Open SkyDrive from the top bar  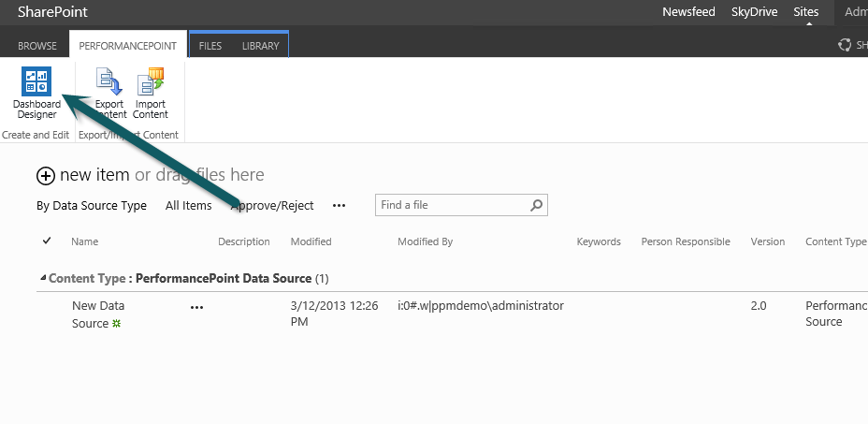point(755,11)
